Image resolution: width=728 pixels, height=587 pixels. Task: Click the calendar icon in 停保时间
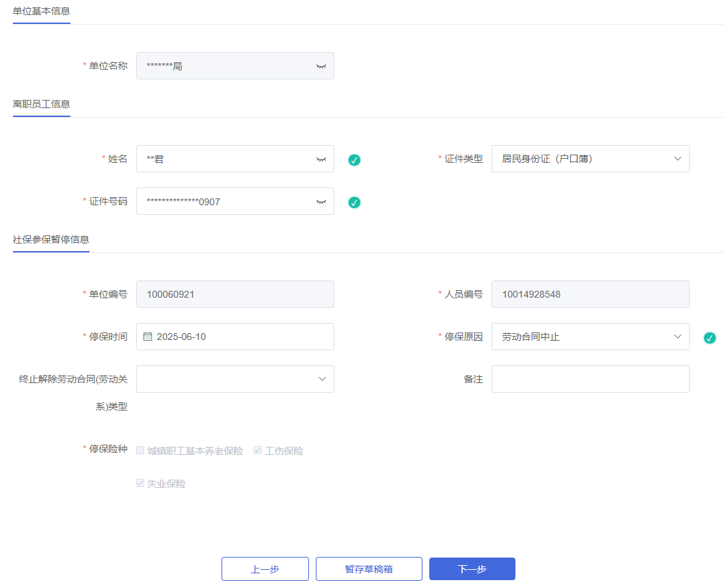(148, 337)
